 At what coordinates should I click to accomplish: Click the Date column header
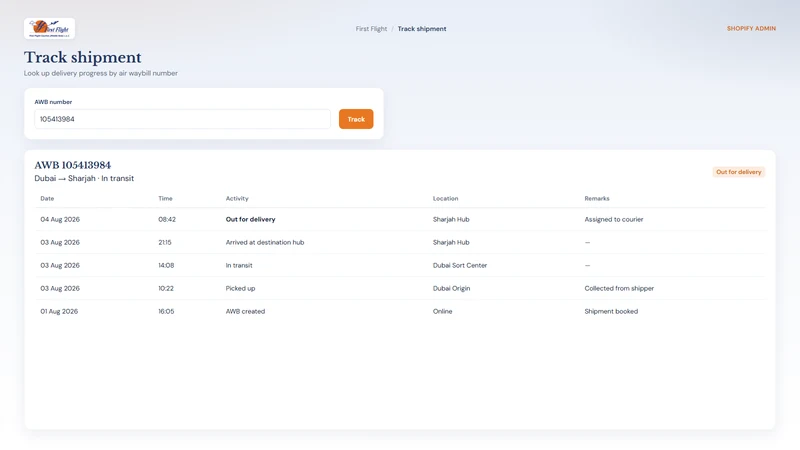[x=47, y=198]
